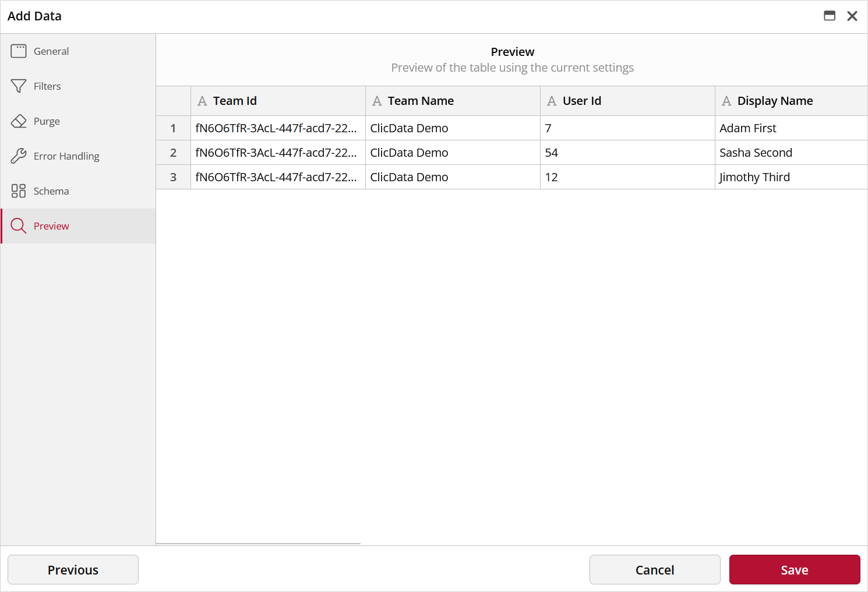Click text type icon on Team Id column
Screen dimensions: 868x592
[202, 101]
